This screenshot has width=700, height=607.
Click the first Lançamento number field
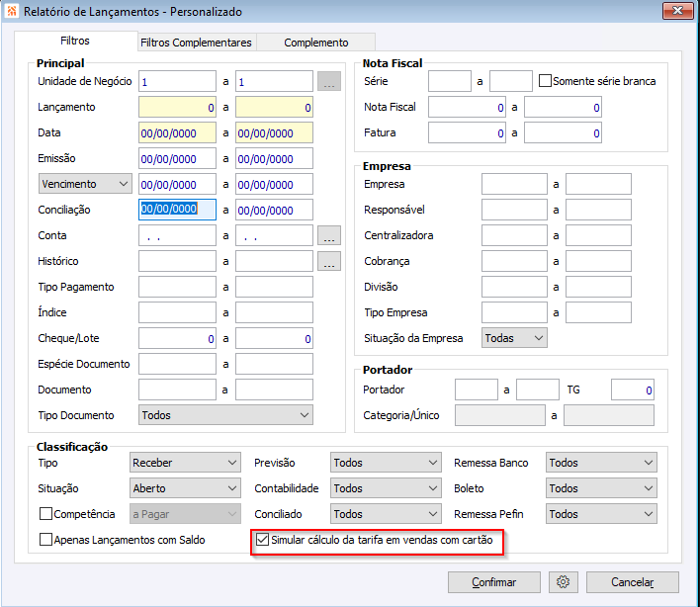pos(177,107)
